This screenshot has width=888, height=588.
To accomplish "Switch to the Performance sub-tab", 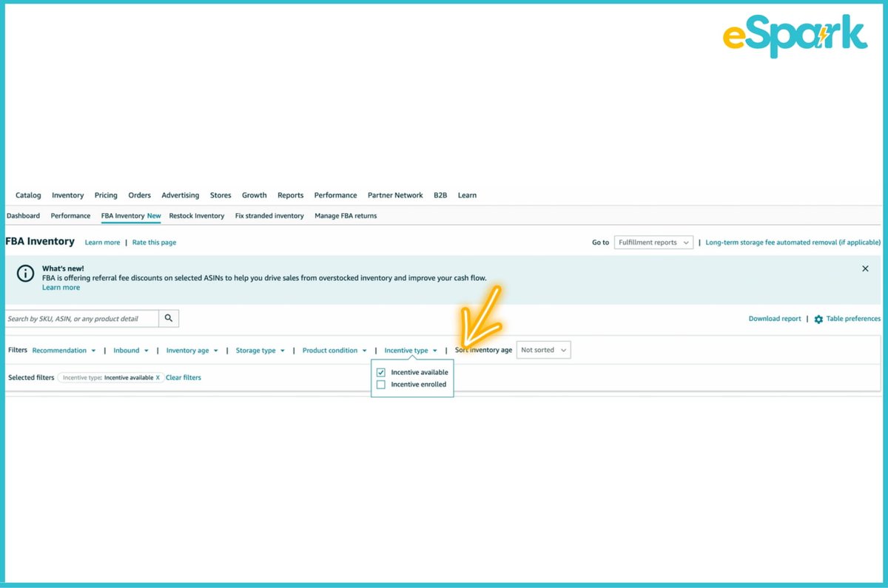I will click(x=70, y=216).
